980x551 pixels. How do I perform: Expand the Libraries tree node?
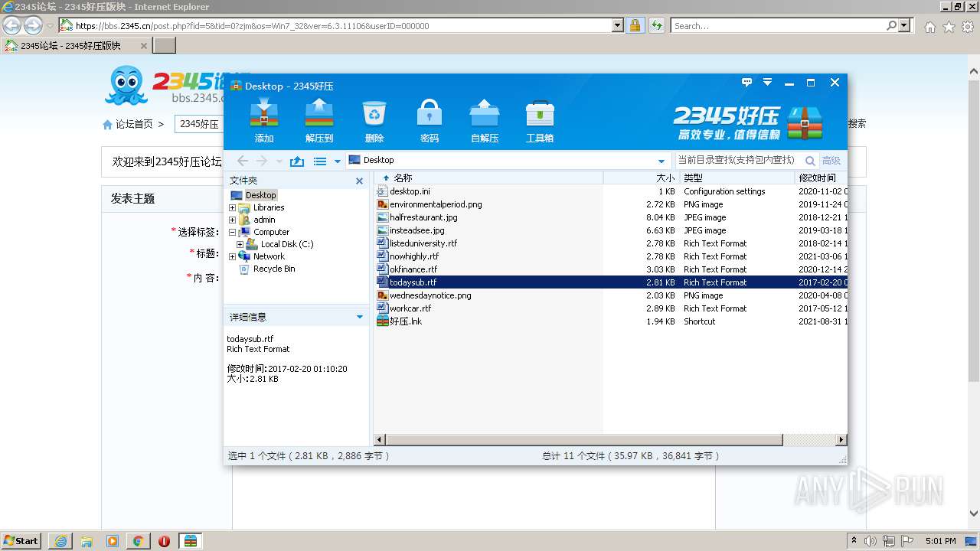pos(233,207)
